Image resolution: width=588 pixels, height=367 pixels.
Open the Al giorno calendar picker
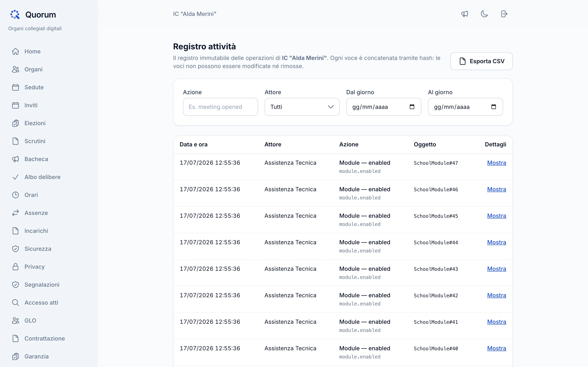click(493, 107)
